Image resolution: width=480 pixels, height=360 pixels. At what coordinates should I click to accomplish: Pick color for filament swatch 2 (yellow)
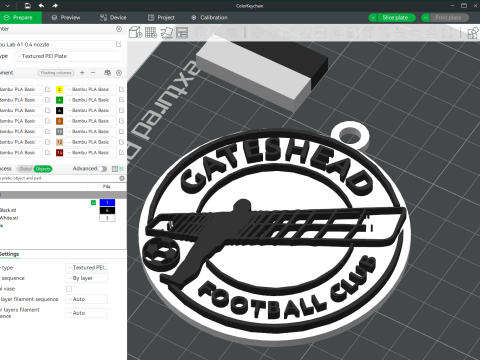point(59,89)
